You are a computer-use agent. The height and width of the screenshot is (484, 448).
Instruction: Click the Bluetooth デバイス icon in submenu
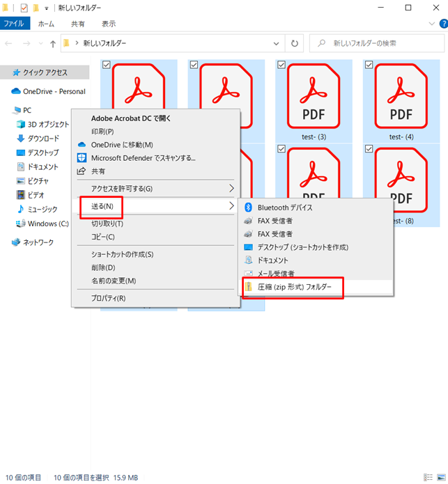tap(249, 208)
